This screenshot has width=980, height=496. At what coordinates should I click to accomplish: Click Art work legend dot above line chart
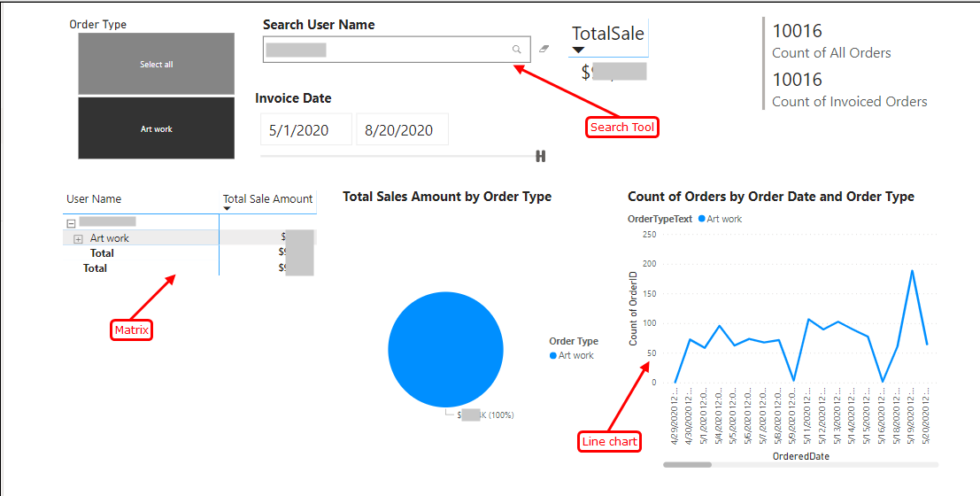702,219
